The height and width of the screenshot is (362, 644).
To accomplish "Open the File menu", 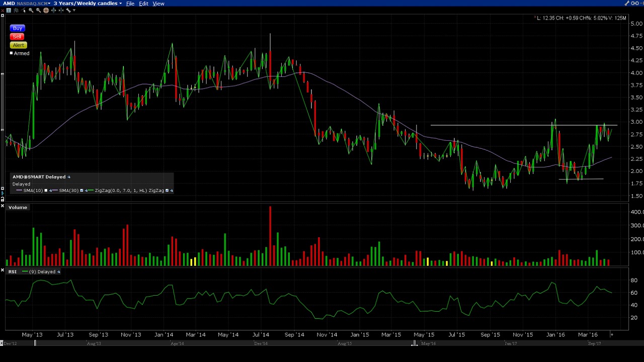I will pyautogui.click(x=130, y=4).
